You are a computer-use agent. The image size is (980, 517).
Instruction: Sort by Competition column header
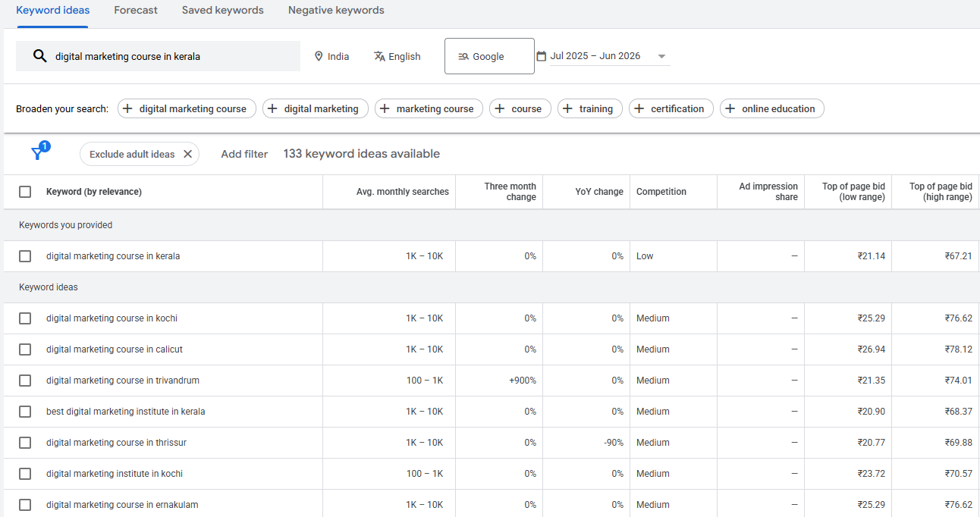coord(661,192)
